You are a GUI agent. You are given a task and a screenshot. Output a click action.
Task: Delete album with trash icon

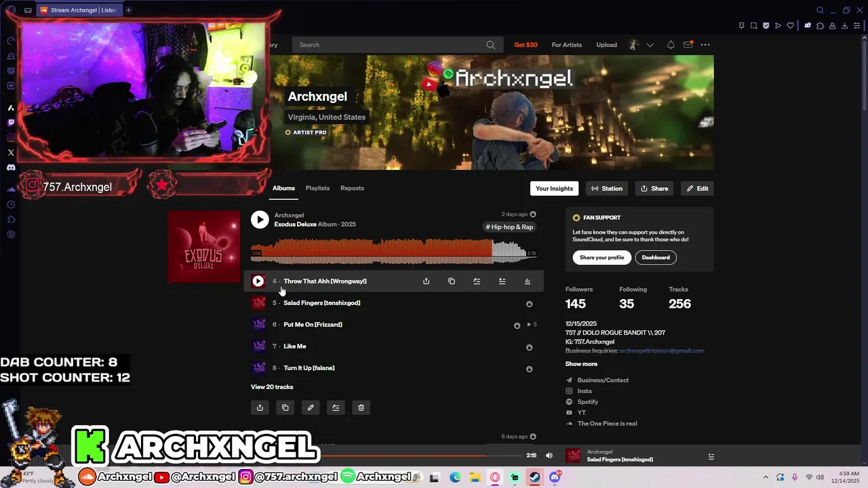click(x=361, y=407)
